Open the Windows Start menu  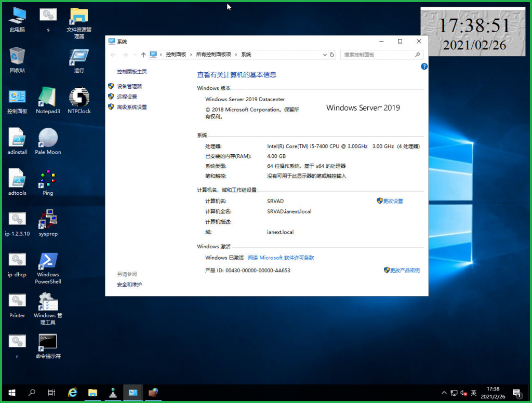pyautogui.click(x=11, y=393)
